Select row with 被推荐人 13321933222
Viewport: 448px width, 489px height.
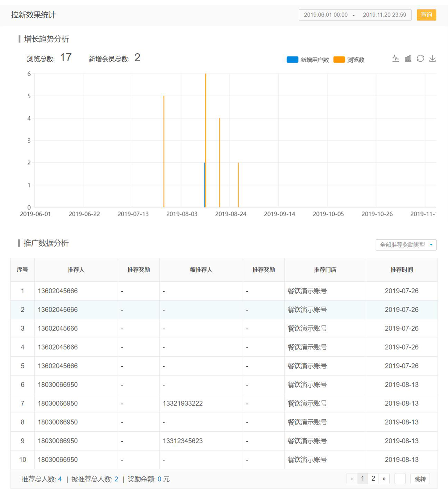coord(183,403)
